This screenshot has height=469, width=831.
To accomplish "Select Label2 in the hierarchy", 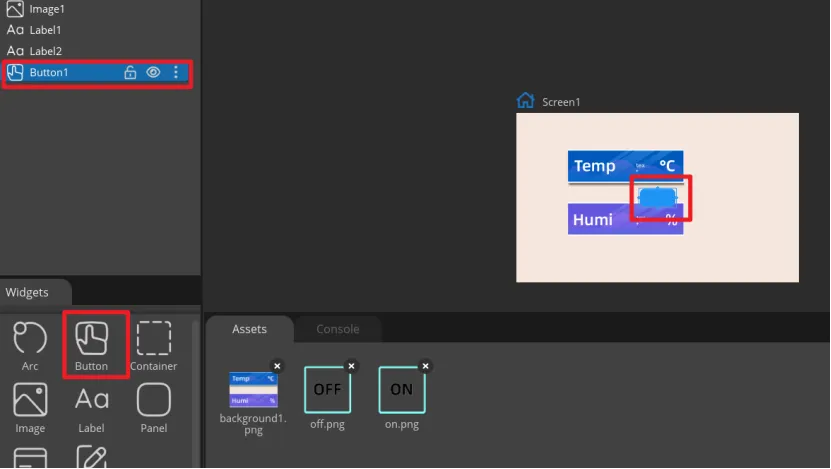I will point(45,51).
